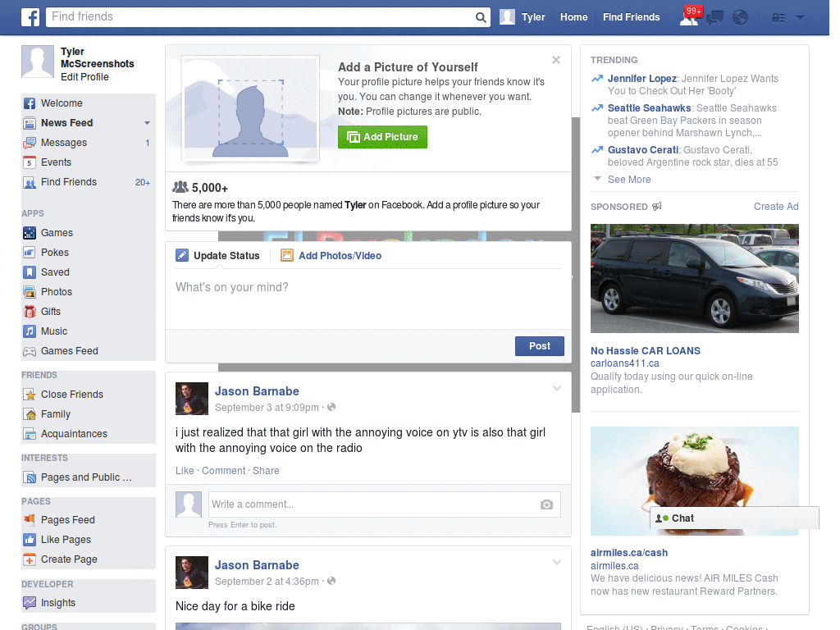The height and width of the screenshot is (630, 840).
Task: Click the Find Friends sidebar icon
Action: pyautogui.click(x=30, y=182)
